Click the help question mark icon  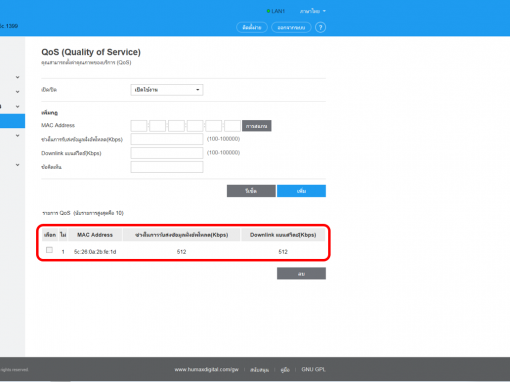pyautogui.click(x=320, y=27)
